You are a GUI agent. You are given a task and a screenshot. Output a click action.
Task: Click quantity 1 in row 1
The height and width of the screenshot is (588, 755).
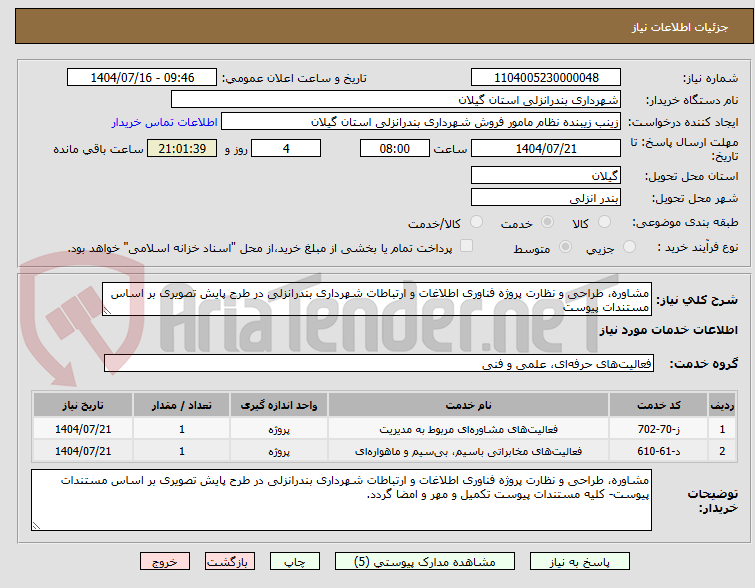tap(182, 429)
